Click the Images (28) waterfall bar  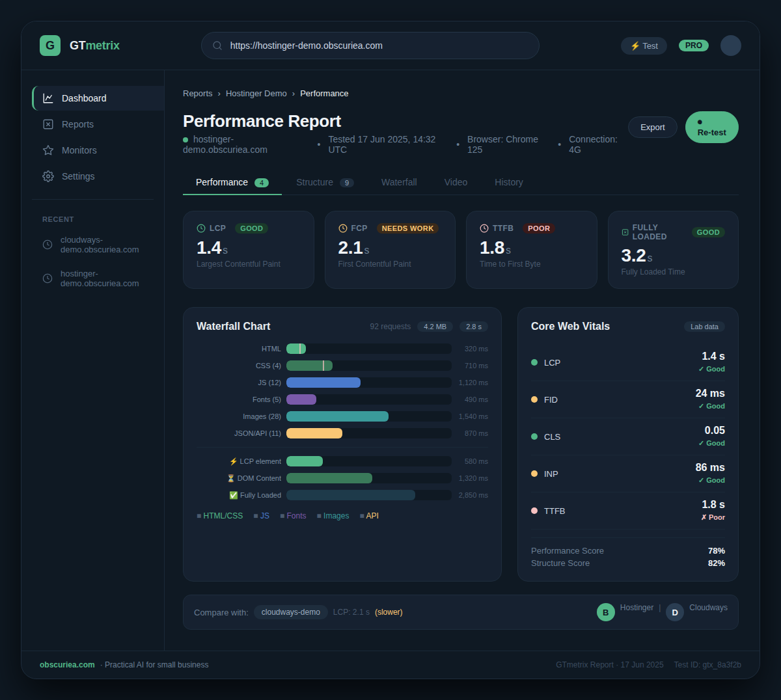(x=337, y=416)
